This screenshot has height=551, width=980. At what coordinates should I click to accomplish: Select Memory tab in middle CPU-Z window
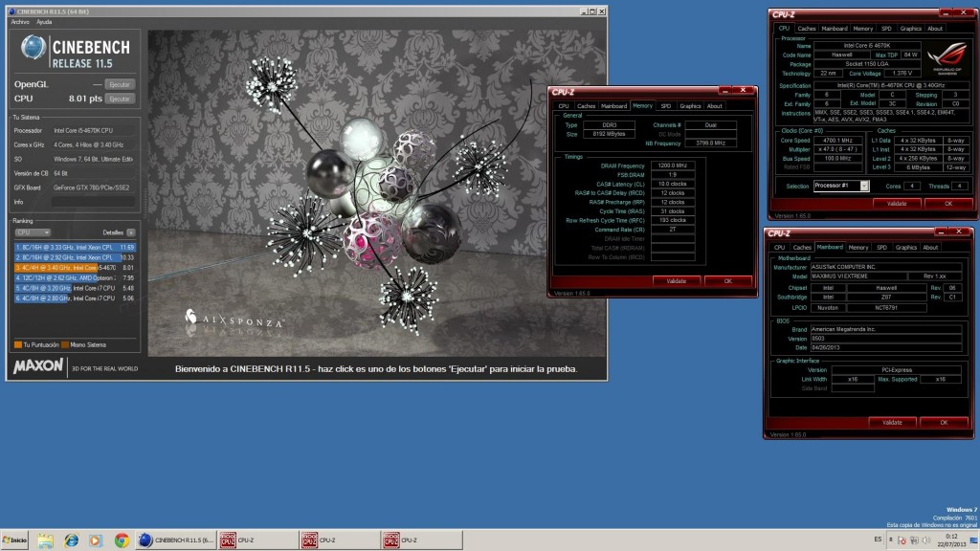[642, 105]
